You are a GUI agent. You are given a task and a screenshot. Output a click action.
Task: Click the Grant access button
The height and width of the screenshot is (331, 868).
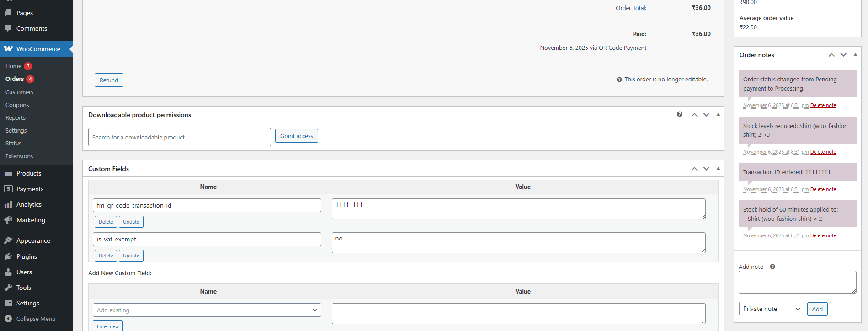click(297, 136)
